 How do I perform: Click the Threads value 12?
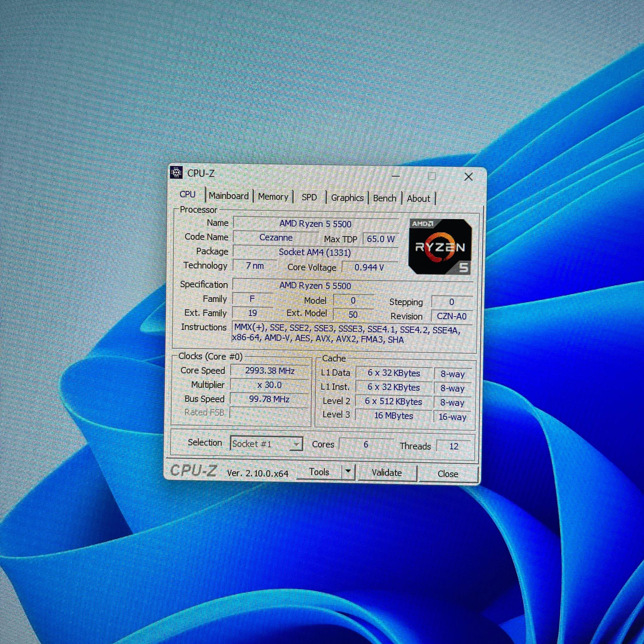pyautogui.click(x=454, y=446)
